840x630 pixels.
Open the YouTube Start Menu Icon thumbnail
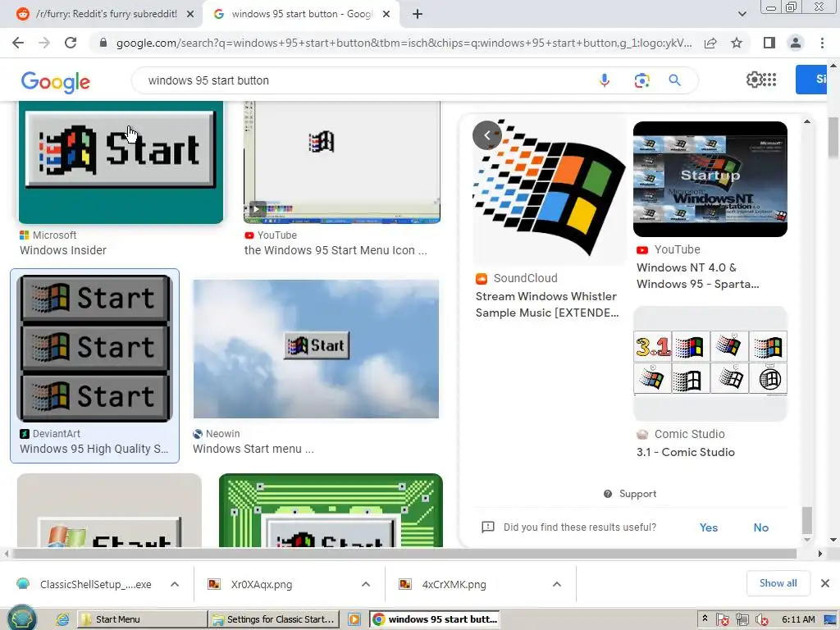(x=342, y=162)
